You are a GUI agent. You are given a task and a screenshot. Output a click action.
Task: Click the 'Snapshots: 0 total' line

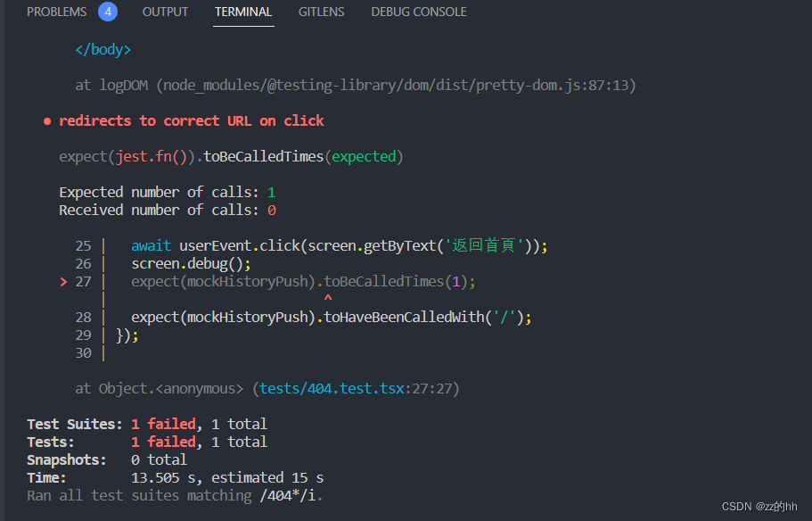107,459
